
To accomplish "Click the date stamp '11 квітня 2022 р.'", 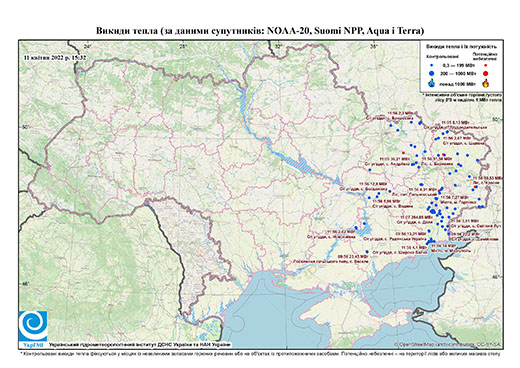I will tap(45, 57).
